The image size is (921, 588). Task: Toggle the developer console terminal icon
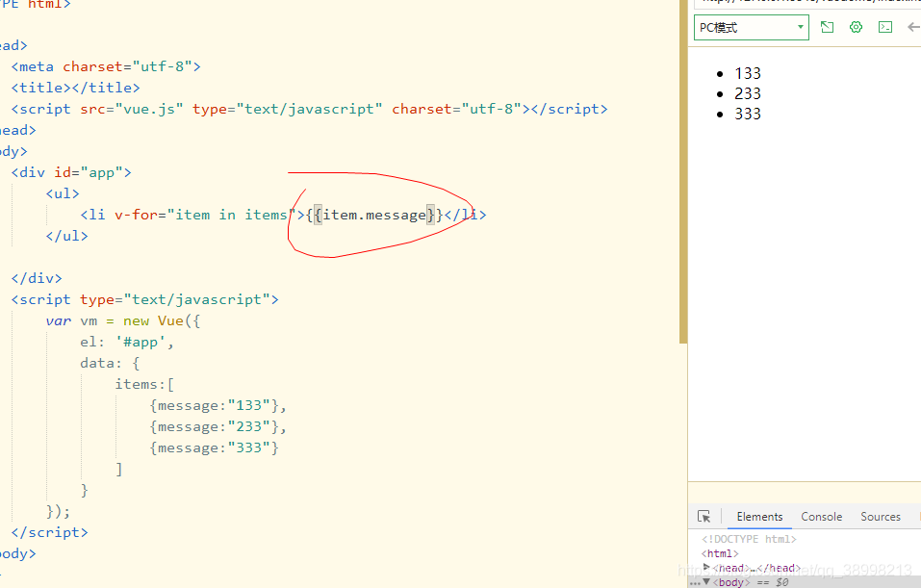tap(885, 27)
